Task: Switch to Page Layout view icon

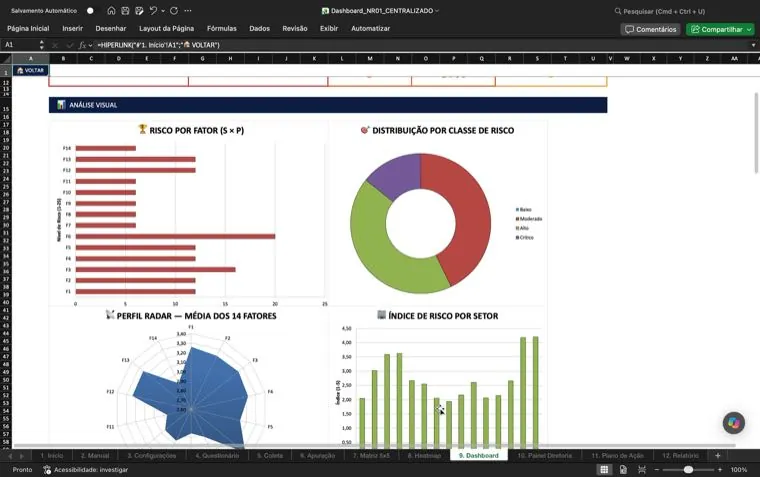Action: pos(623,470)
